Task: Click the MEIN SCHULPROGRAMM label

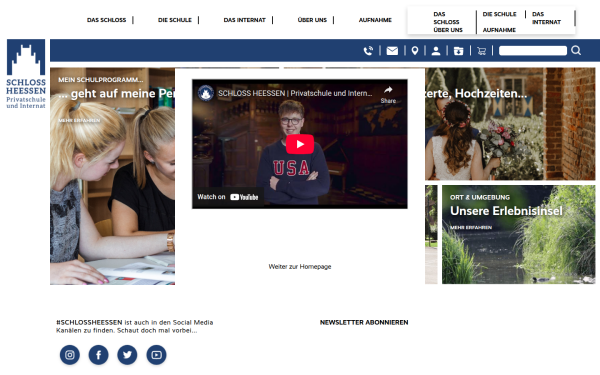Action: click(x=101, y=80)
